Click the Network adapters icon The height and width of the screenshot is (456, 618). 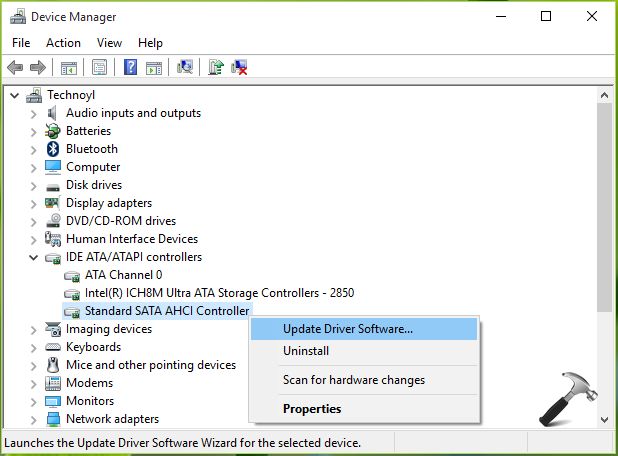[53, 419]
